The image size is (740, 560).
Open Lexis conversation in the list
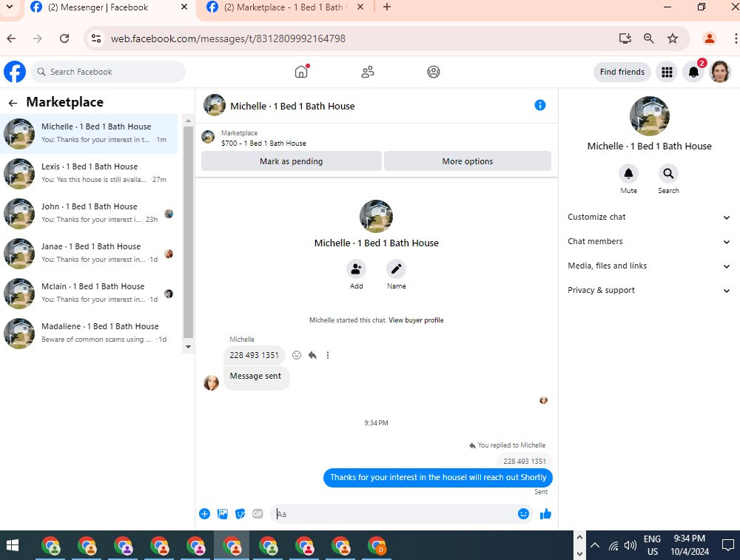(x=90, y=174)
